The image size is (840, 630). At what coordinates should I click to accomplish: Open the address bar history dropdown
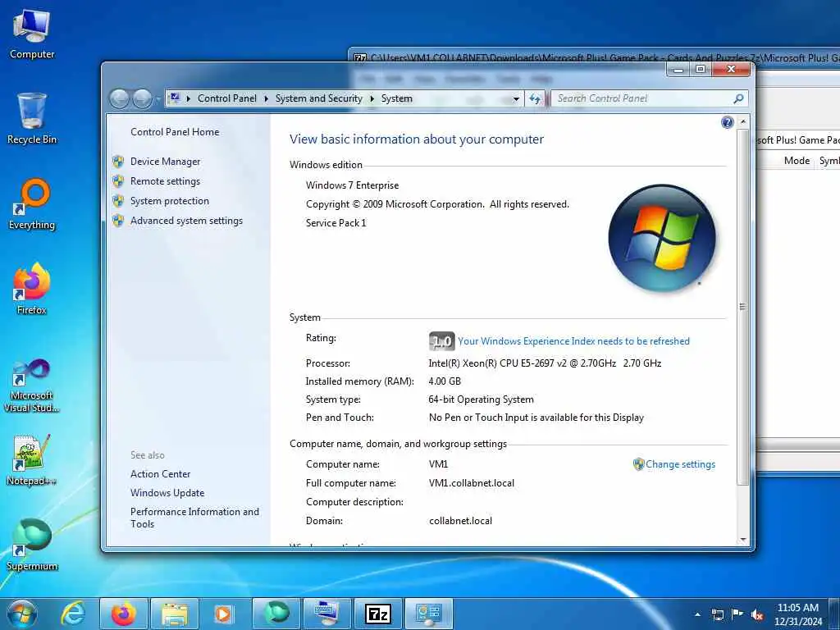[x=516, y=99]
